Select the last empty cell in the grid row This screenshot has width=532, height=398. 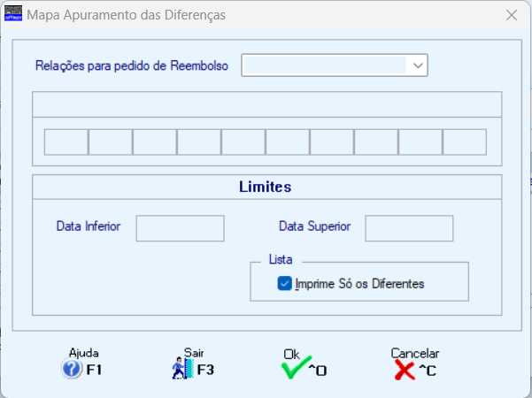[x=465, y=142]
